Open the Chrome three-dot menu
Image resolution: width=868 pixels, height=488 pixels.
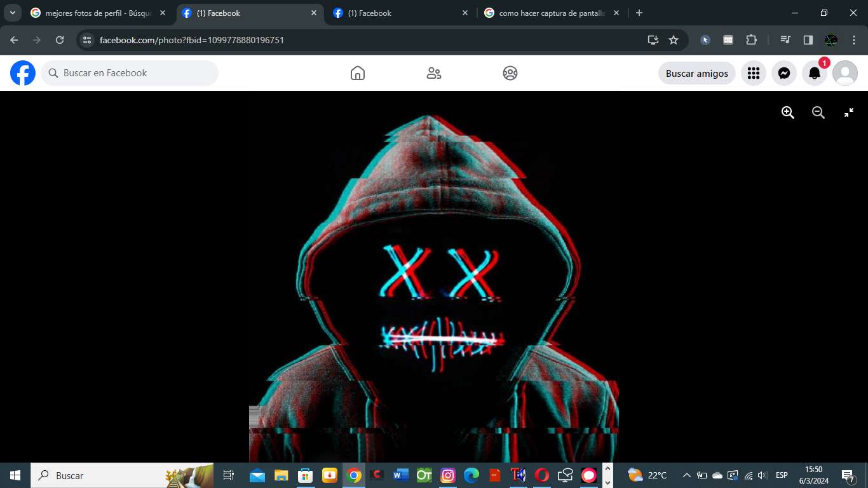pyautogui.click(x=853, y=40)
